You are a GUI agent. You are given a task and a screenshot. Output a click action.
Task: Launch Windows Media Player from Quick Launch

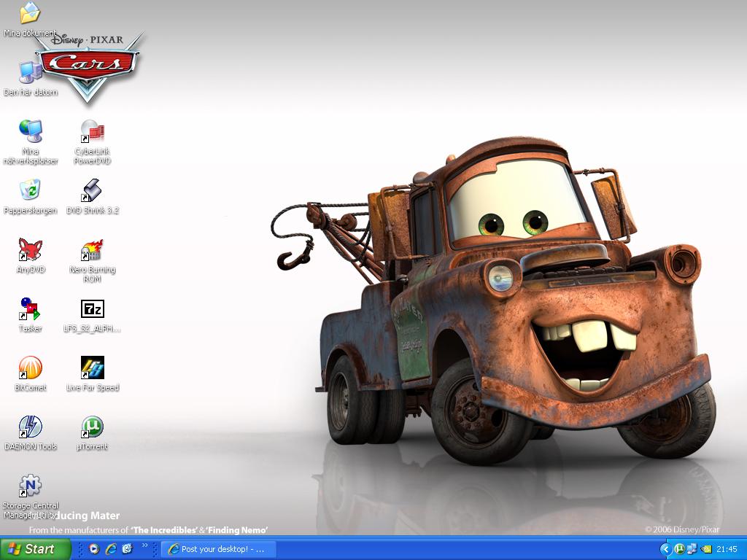pos(94,549)
